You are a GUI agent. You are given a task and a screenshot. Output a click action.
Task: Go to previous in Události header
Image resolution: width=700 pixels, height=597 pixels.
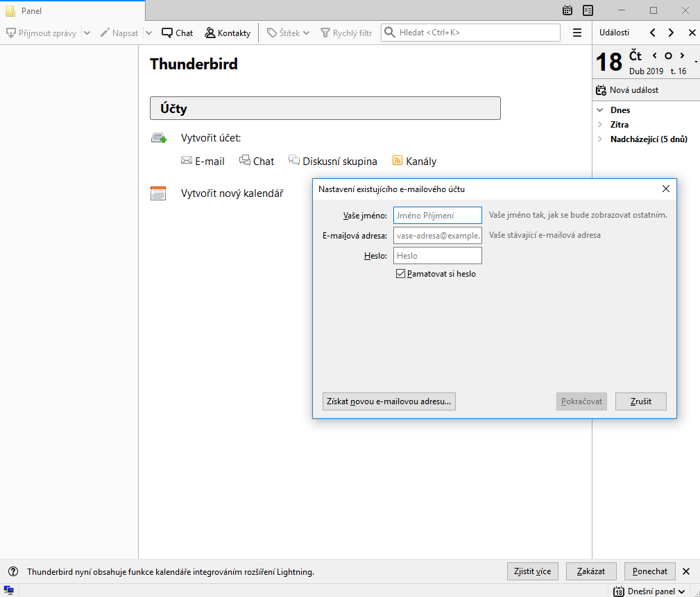coord(653,33)
